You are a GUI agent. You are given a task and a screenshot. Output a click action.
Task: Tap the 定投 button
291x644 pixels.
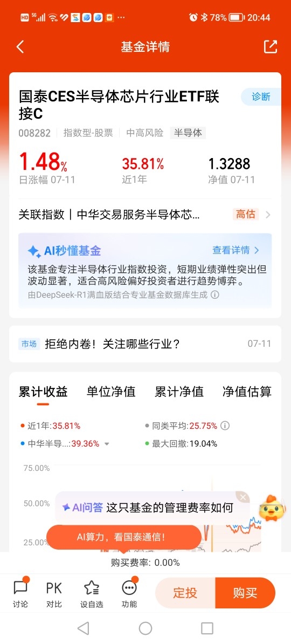click(185, 593)
